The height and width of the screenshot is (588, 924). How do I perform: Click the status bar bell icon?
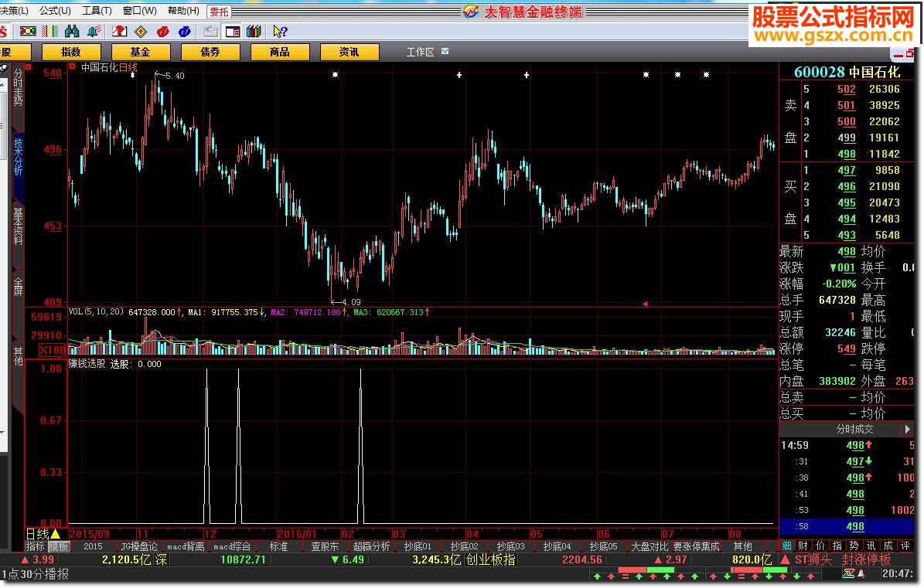(x=861, y=574)
